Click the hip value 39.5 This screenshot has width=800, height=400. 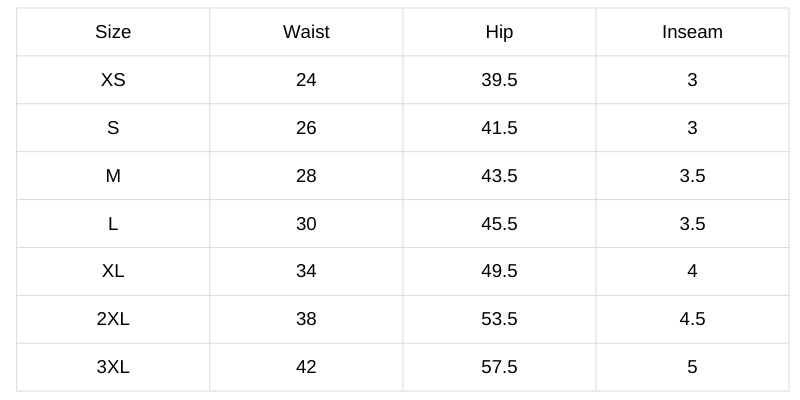[499, 80]
